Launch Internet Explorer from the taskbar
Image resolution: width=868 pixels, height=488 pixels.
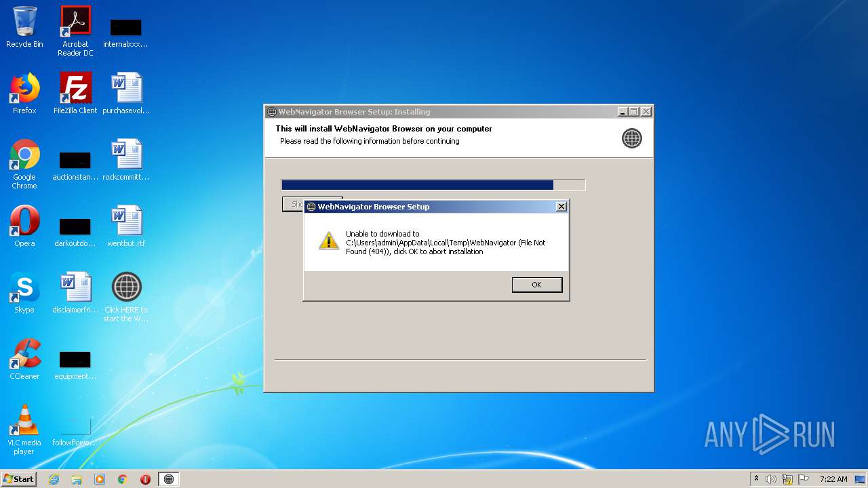click(x=54, y=479)
